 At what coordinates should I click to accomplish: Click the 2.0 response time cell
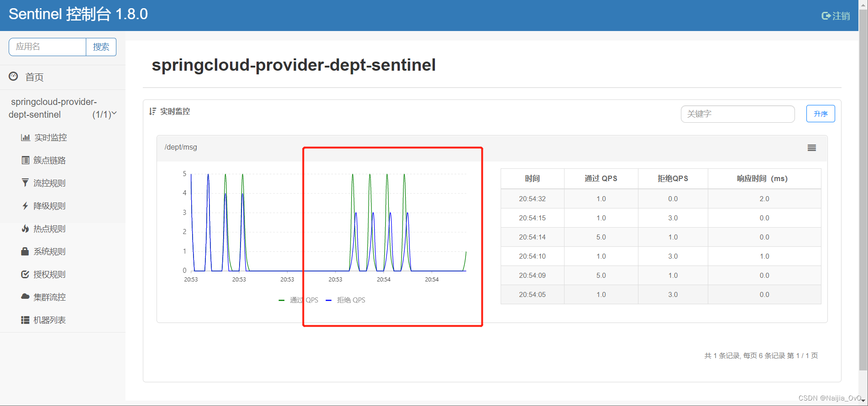coord(764,199)
